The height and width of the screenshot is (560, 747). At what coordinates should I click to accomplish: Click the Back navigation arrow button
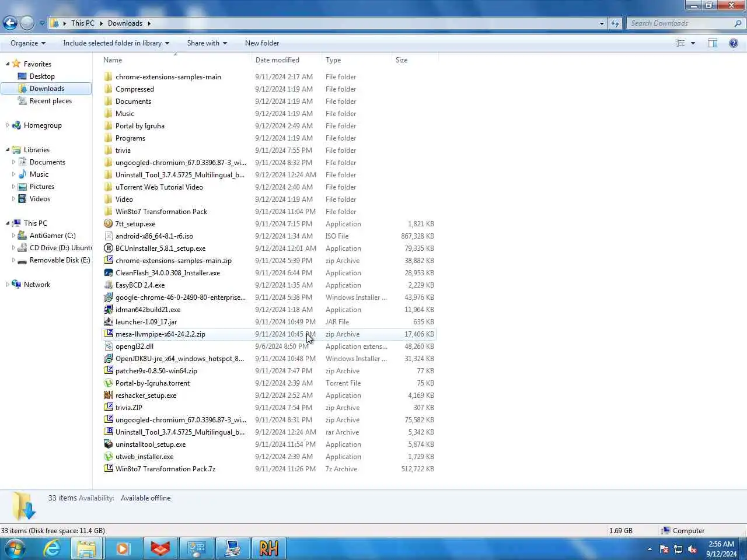[x=10, y=23]
